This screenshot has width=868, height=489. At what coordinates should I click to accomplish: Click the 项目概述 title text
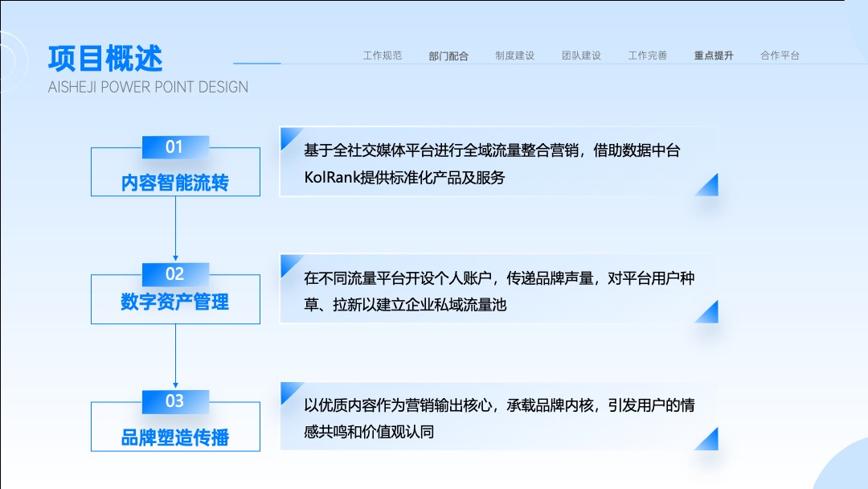(105, 59)
